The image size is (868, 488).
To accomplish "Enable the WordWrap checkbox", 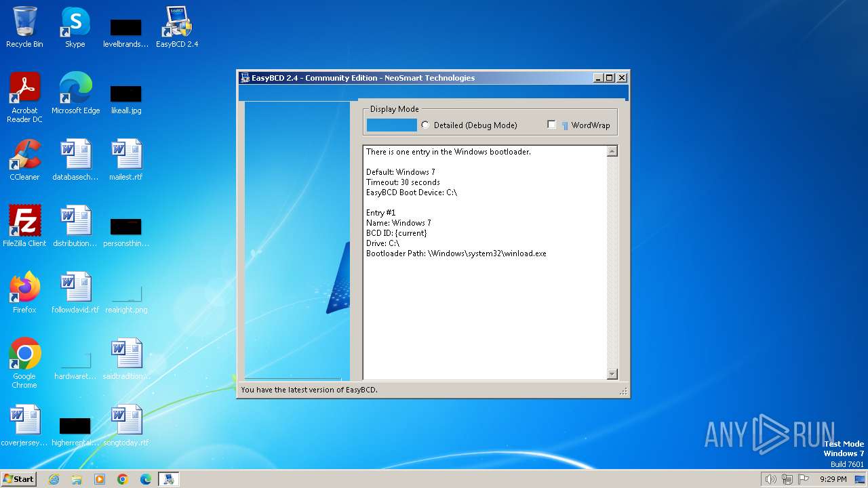I will tap(551, 124).
